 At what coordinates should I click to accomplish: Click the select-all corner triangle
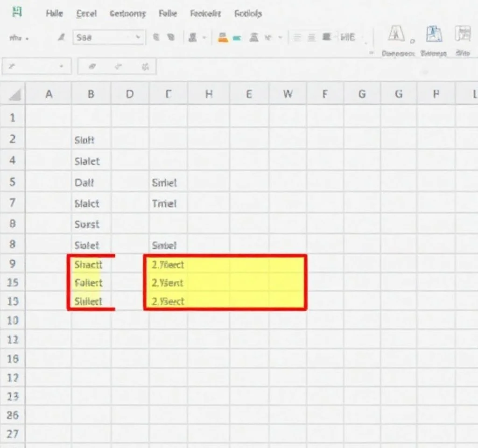point(15,95)
